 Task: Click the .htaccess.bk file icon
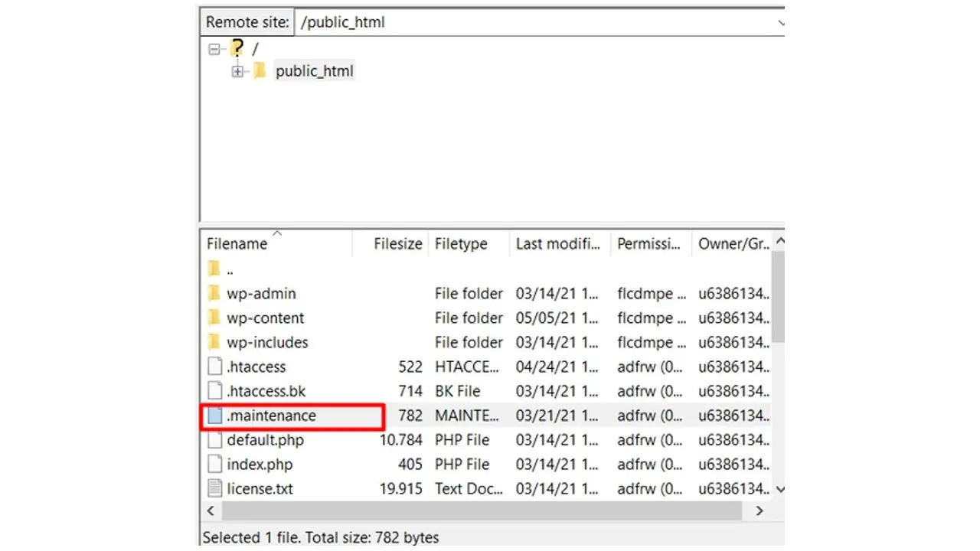coord(214,391)
